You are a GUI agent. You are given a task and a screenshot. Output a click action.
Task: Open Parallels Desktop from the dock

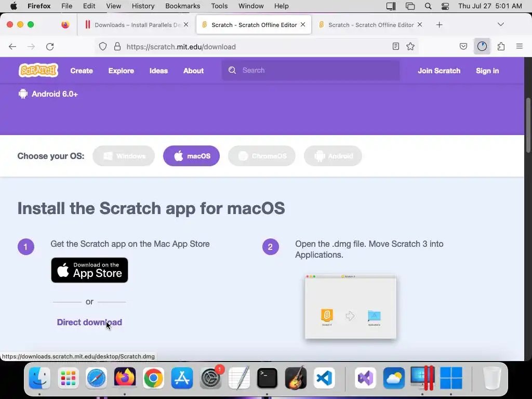pos(423,378)
